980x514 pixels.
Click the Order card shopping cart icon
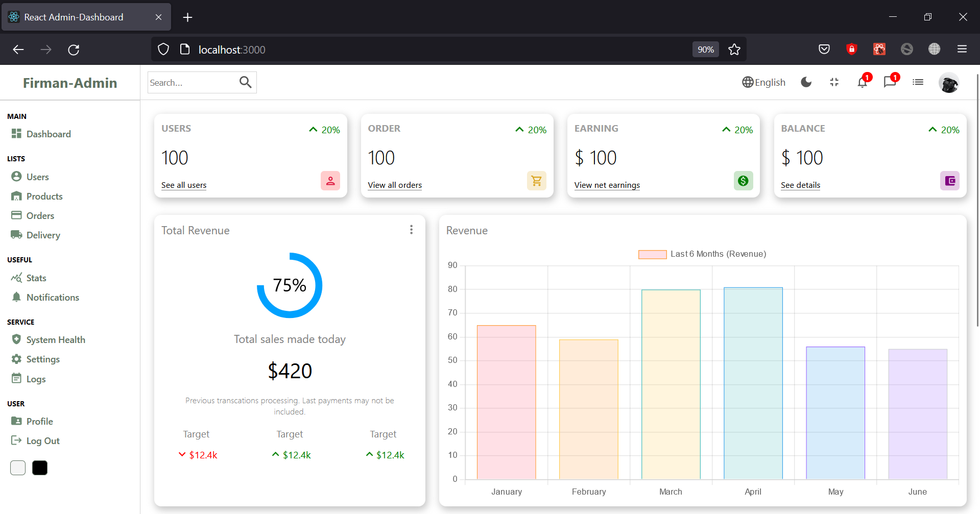pos(536,181)
